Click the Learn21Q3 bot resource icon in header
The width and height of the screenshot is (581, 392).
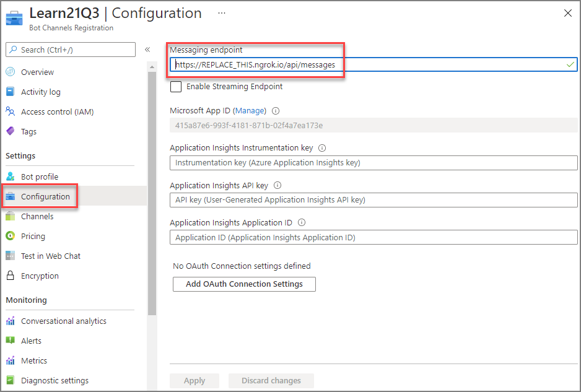coord(14,17)
